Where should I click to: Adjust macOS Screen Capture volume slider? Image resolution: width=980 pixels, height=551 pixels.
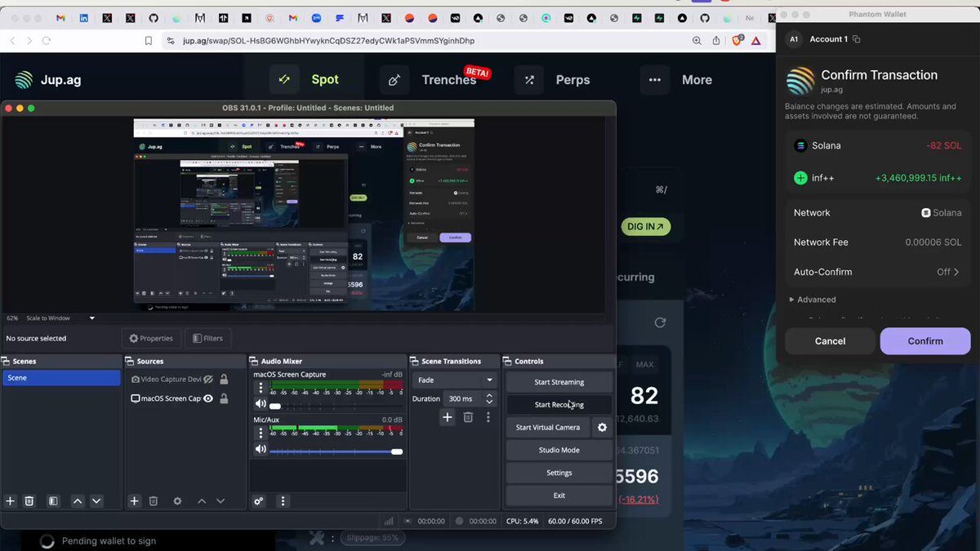pos(336,406)
